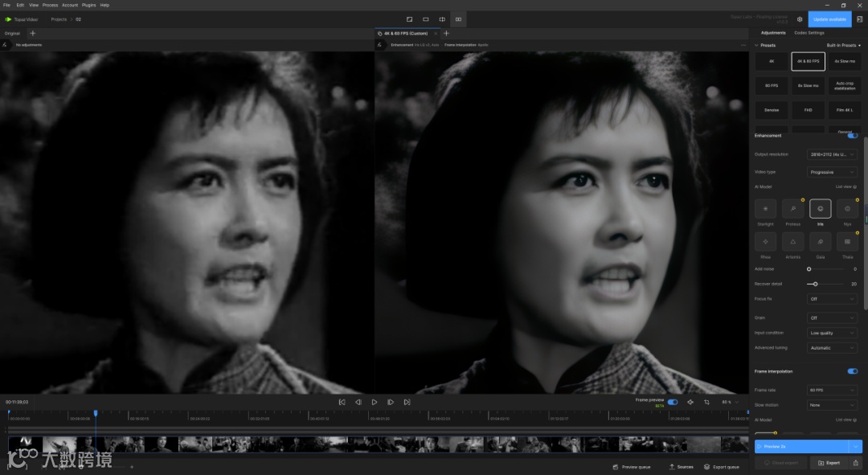The height and width of the screenshot is (475, 868).
Task: Click the Preview 2s button
Action: pos(801,446)
